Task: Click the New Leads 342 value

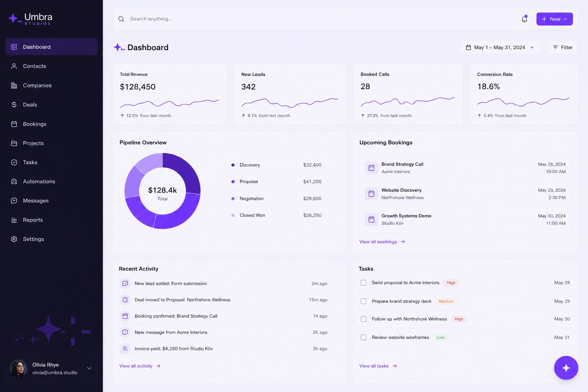Action: pyautogui.click(x=248, y=87)
